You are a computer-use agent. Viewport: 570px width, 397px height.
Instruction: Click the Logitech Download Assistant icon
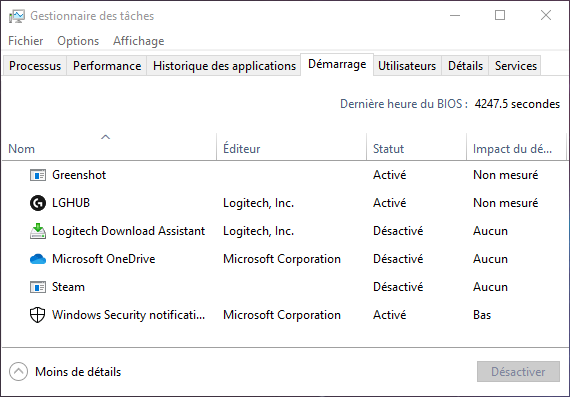coord(38,231)
